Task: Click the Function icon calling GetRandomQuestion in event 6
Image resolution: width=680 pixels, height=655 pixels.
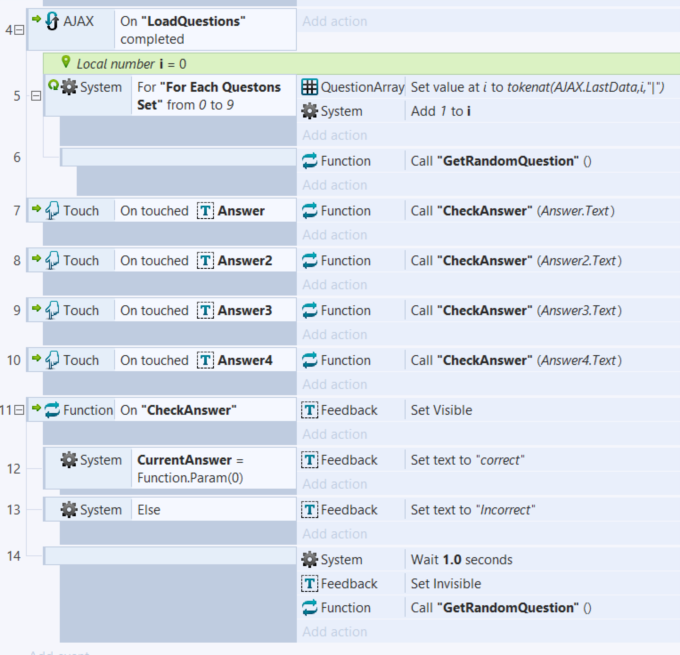Action: (x=310, y=161)
